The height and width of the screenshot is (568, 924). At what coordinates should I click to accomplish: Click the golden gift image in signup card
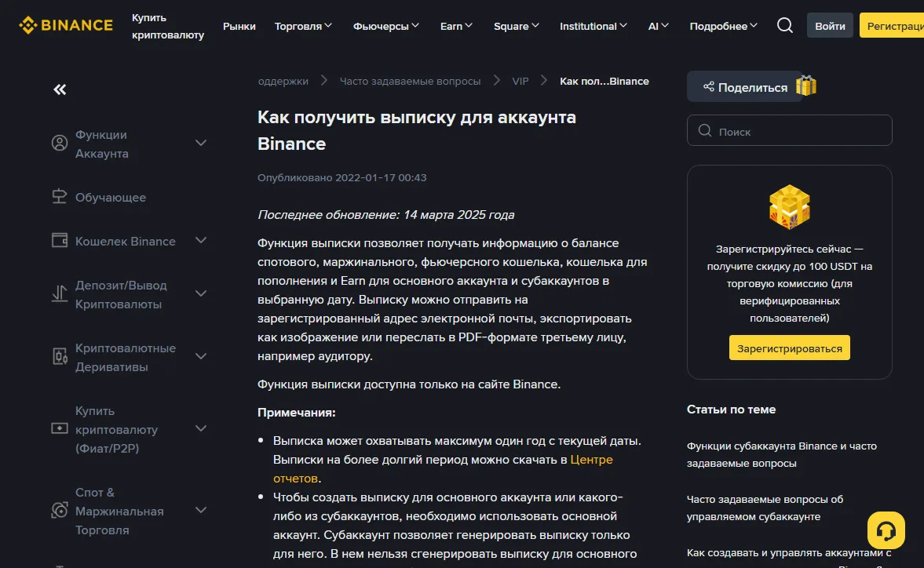[x=790, y=206]
